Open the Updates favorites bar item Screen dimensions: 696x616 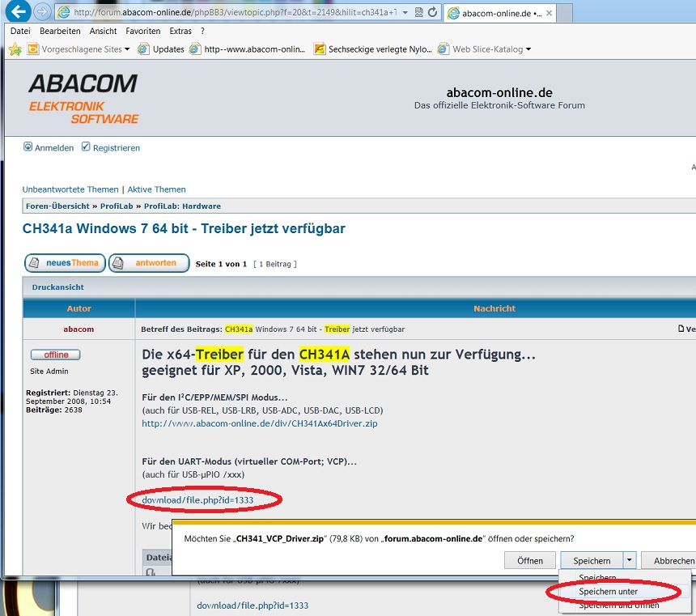click(x=161, y=49)
